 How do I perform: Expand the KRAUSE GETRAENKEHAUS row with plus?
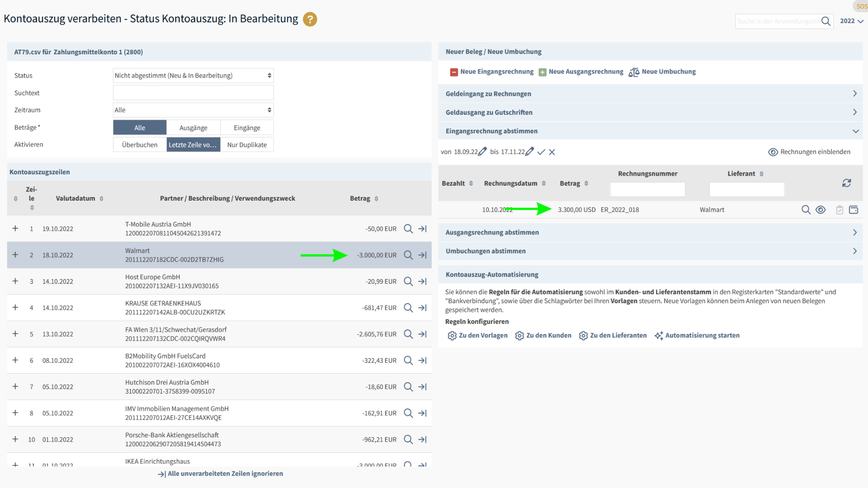15,308
